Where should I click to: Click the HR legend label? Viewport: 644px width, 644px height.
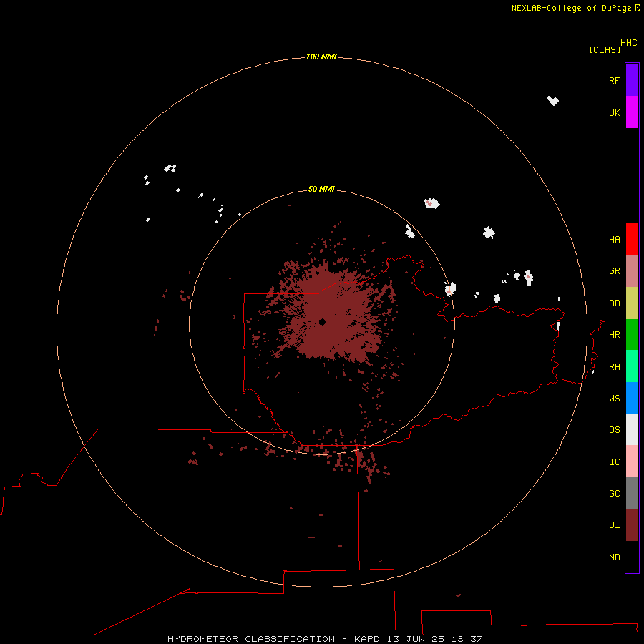click(x=614, y=335)
